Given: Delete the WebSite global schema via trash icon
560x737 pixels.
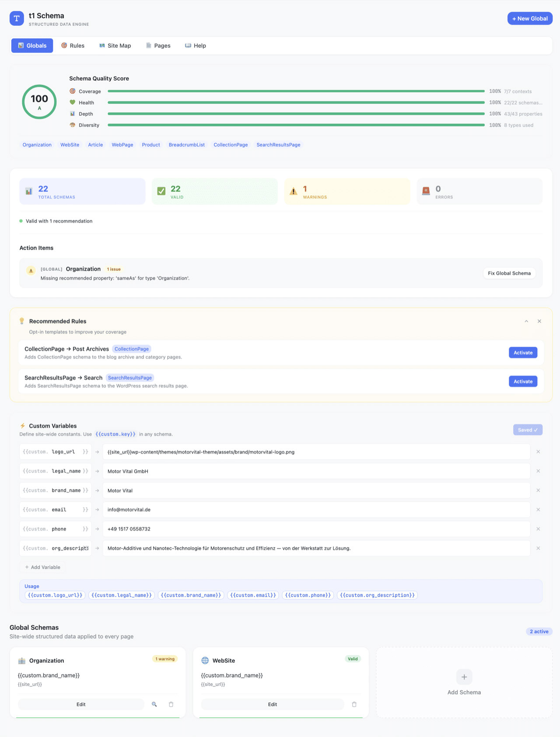Looking at the screenshot, I should tap(354, 704).
